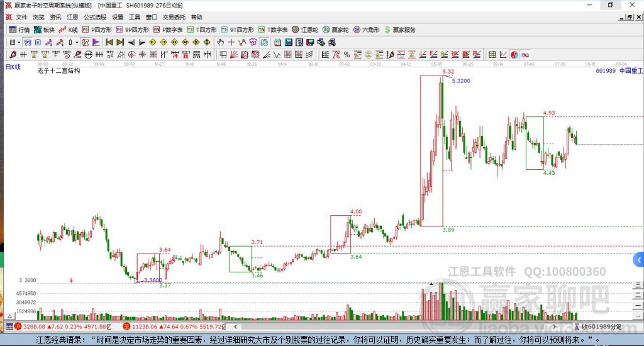Select the red pencil drawing tool

tap(13, 55)
